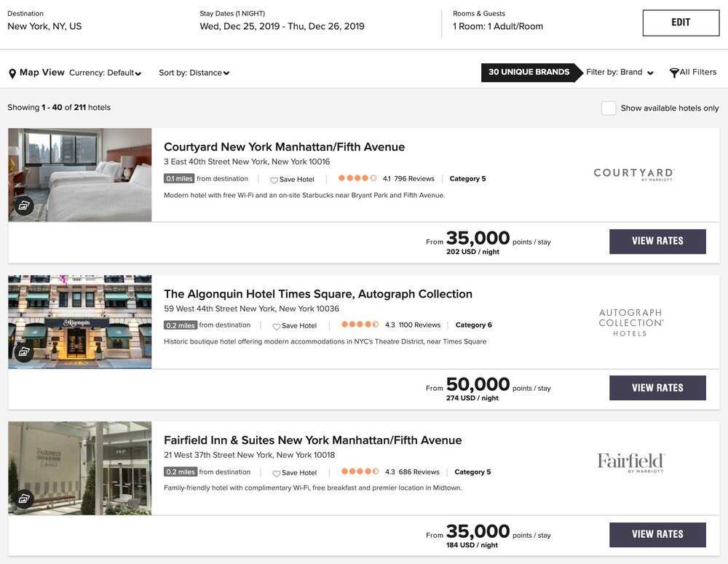Screen dimensions: 728x564
Task: Open photo gallery icon on Courtyard image
Action: [x=24, y=205]
